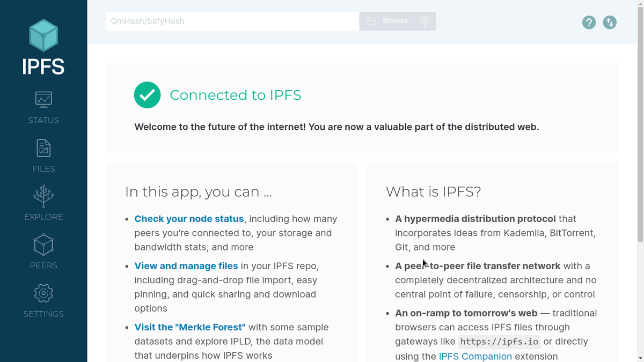The width and height of the screenshot is (644, 362).
Task: Select the STATUS label in sidebar
Action: pos(43,120)
